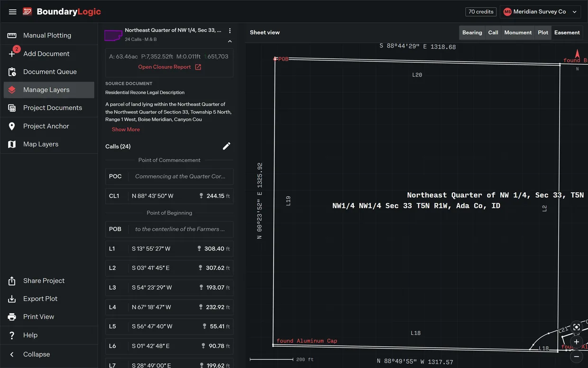Click the monument marker icon on L3
Image resolution: width=588 pixels, height=368 pixels.
pyautogui.click(x=201, y=288)
